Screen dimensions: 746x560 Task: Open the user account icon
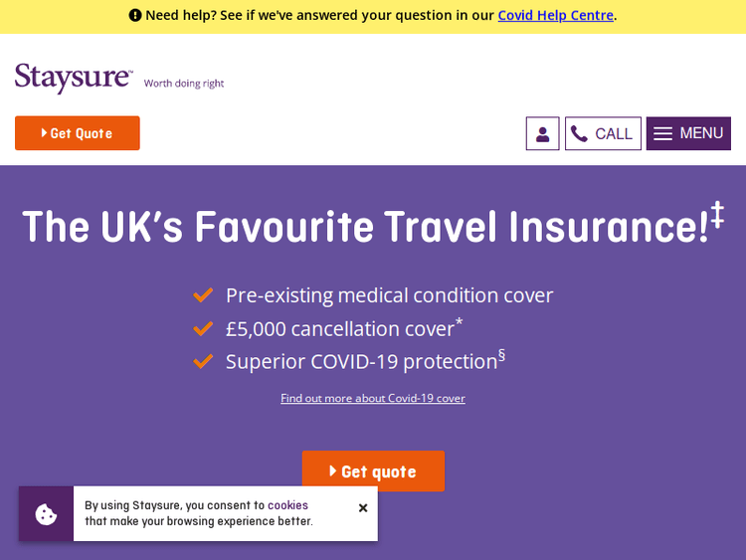(542, 134)
